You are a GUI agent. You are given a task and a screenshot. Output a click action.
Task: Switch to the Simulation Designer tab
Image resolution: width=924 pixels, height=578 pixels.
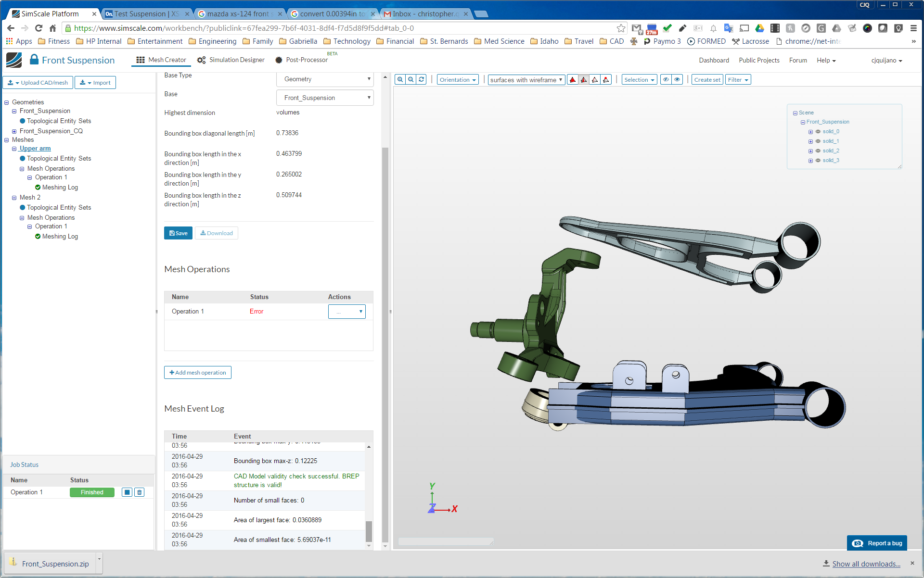(231, 60)
